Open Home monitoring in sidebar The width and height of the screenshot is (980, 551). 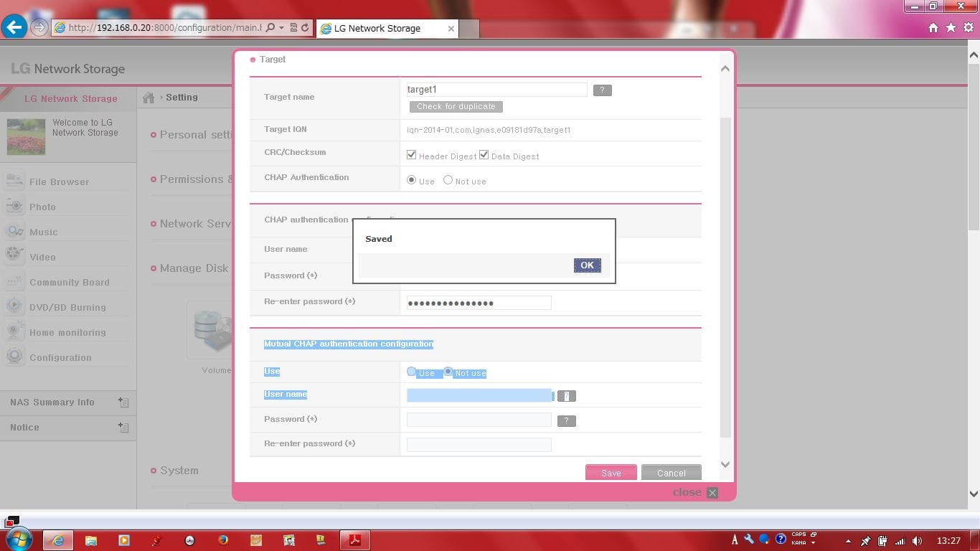67,333
